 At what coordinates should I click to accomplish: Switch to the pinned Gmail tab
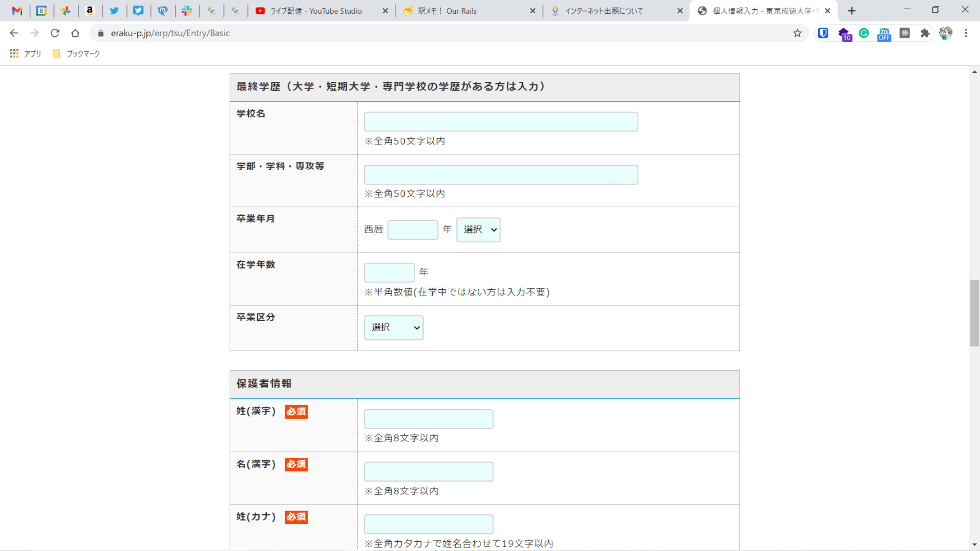click(17, 11)
